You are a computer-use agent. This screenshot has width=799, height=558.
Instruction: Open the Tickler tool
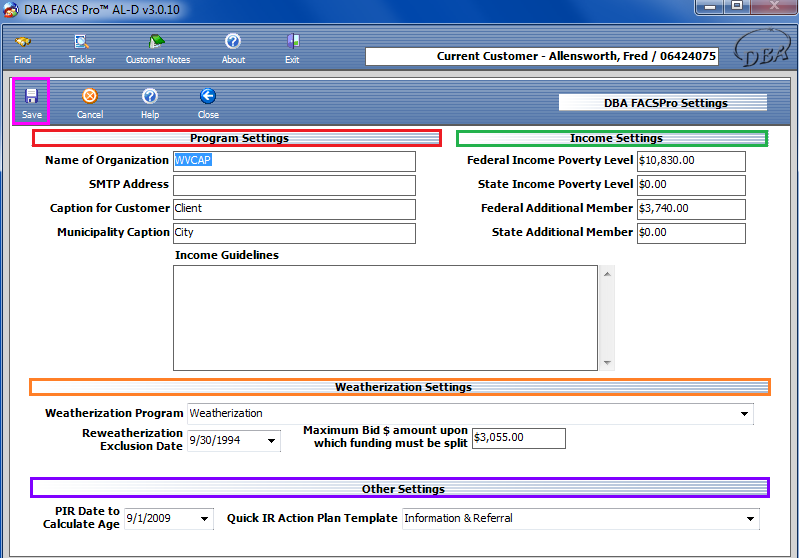[82, 49]
